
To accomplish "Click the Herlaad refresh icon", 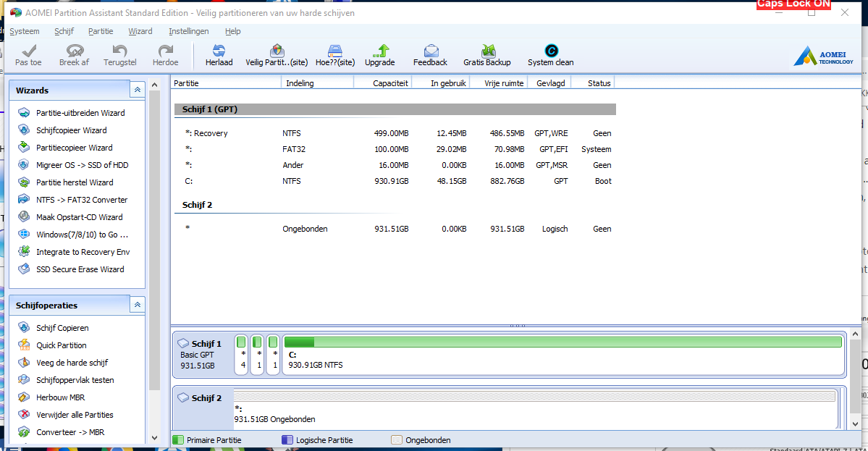I will coord(219,51).
